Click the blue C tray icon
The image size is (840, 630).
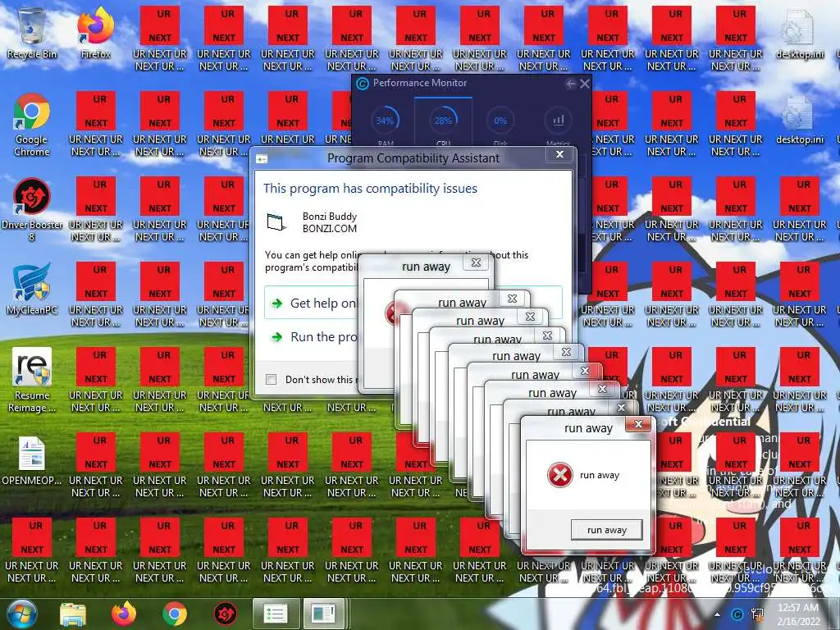pos(737,614)
